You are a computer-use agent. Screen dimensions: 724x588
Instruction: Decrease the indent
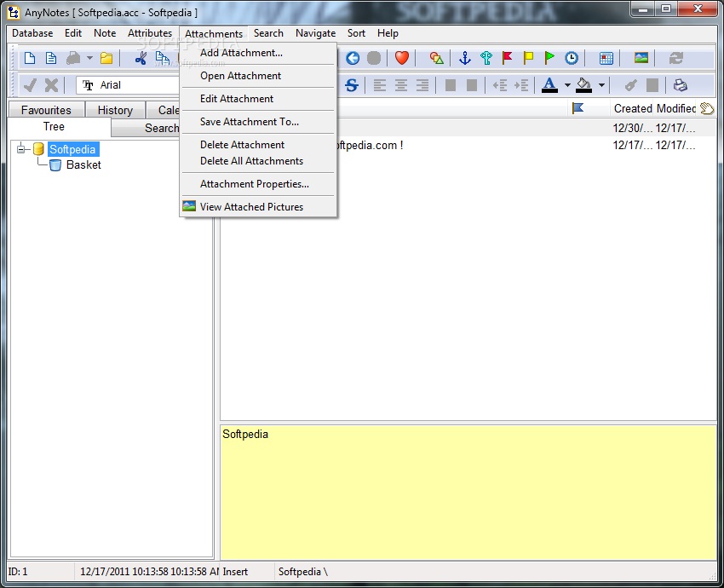point(500,85)
